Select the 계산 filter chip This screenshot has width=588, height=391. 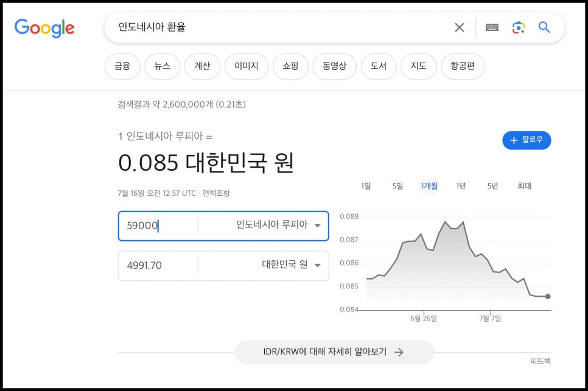pyautogui.click(x=202, y=66)
